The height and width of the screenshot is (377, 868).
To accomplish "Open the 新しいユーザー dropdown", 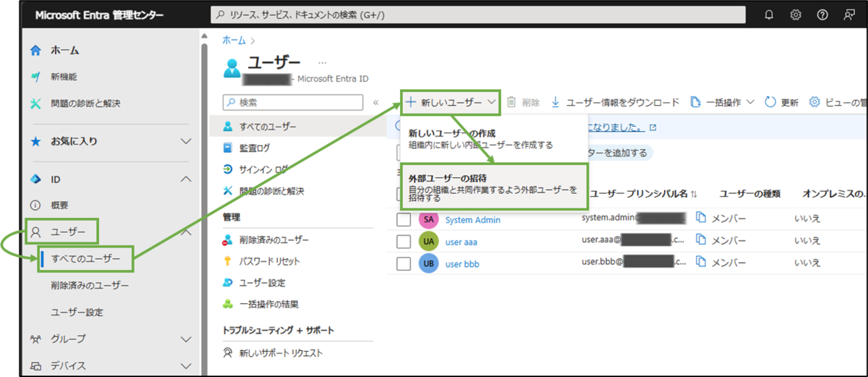I will tap(451, 102).
